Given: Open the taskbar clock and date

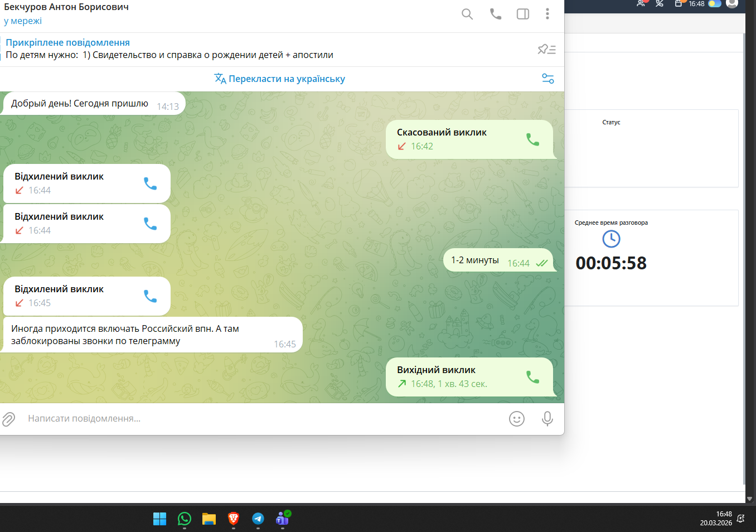Looking at the screenshot, I should [x=716, y=519].
